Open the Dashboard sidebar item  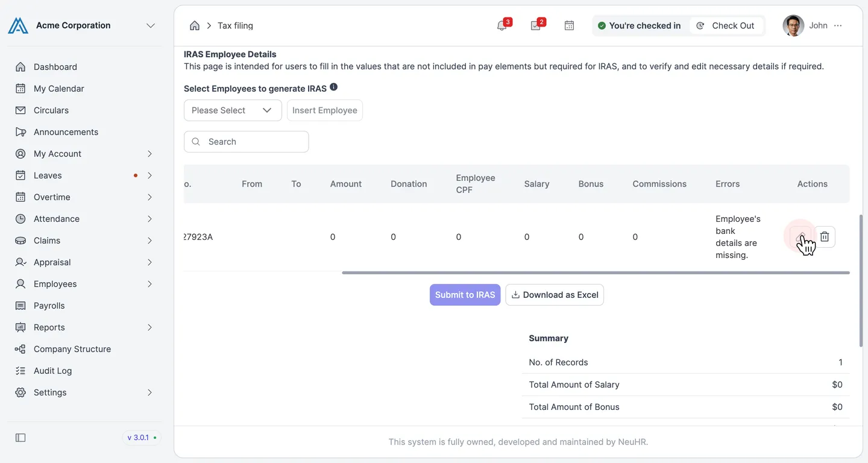coord(84,67)
